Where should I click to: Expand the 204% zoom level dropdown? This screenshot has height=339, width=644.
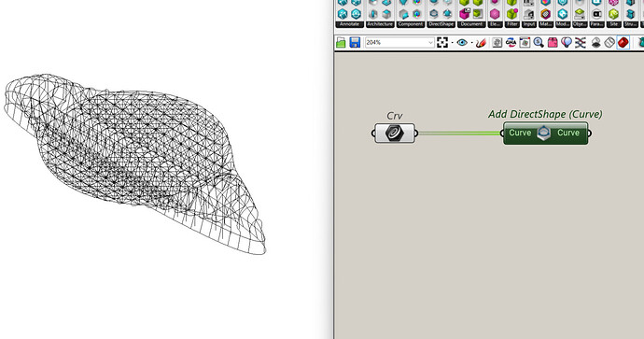430,42
